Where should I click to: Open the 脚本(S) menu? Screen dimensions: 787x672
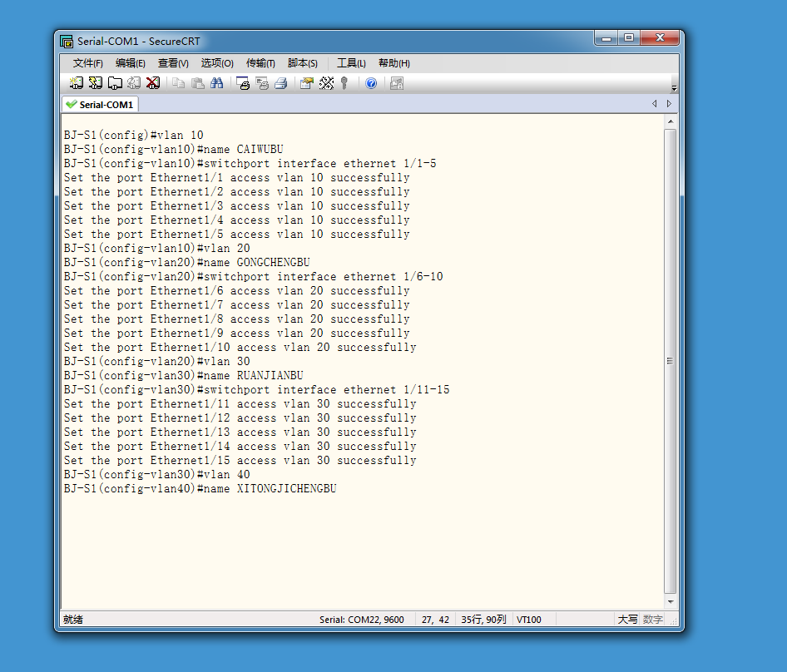pyautogui.click(x=303, y=63)
